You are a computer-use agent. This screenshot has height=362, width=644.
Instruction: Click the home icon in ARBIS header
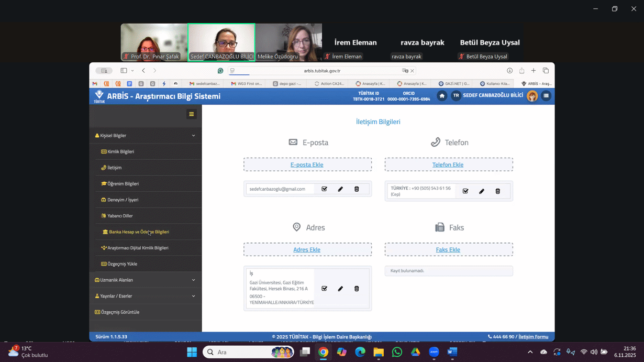point(442,96)
